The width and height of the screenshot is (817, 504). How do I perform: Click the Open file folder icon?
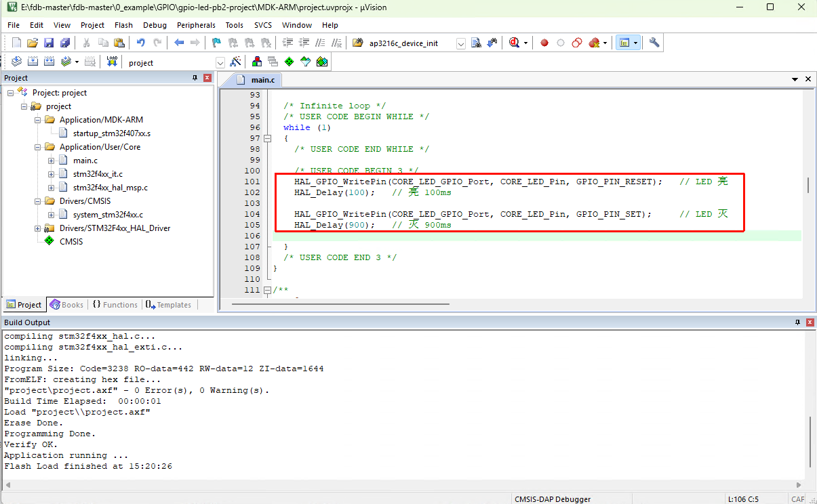pyautogui.click(x=32, y=43)
